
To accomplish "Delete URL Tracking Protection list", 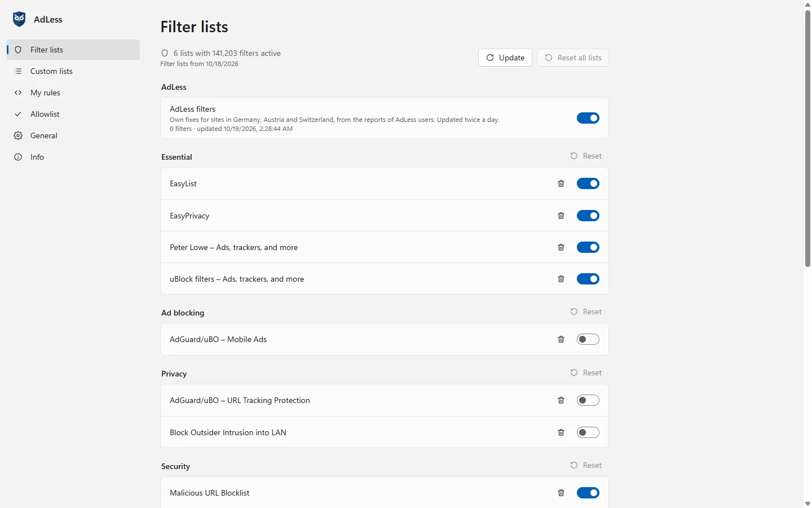I will pyautogui.click(x=561, y=400).
